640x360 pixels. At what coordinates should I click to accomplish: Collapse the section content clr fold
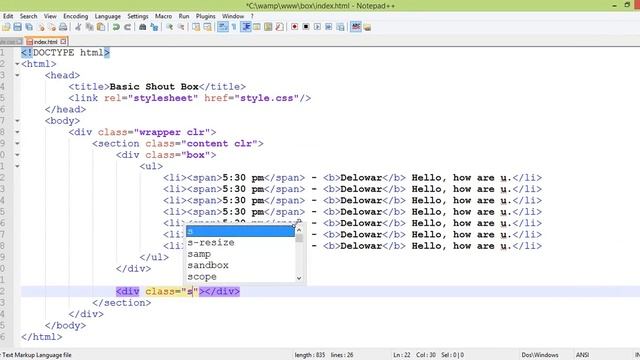click(17, 144)
